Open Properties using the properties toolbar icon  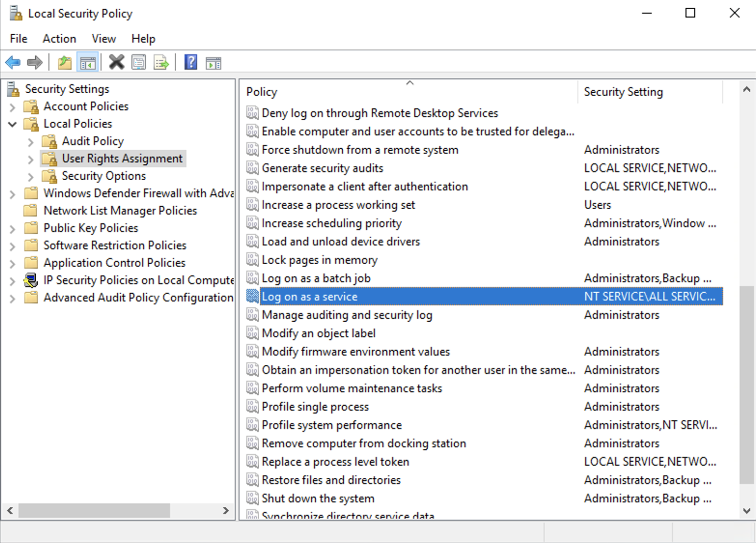(x=139, y=62)
